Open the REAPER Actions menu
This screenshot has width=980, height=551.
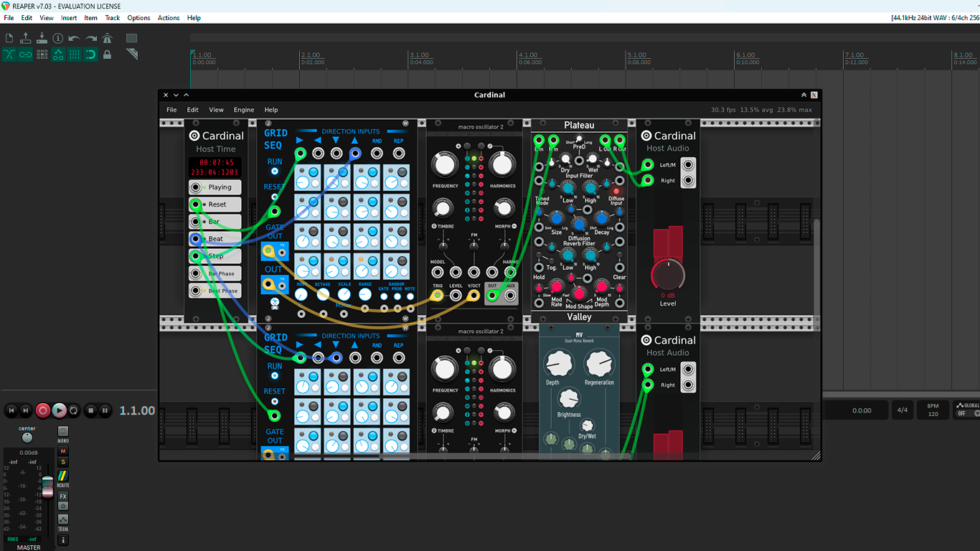(x=169, y=18)
